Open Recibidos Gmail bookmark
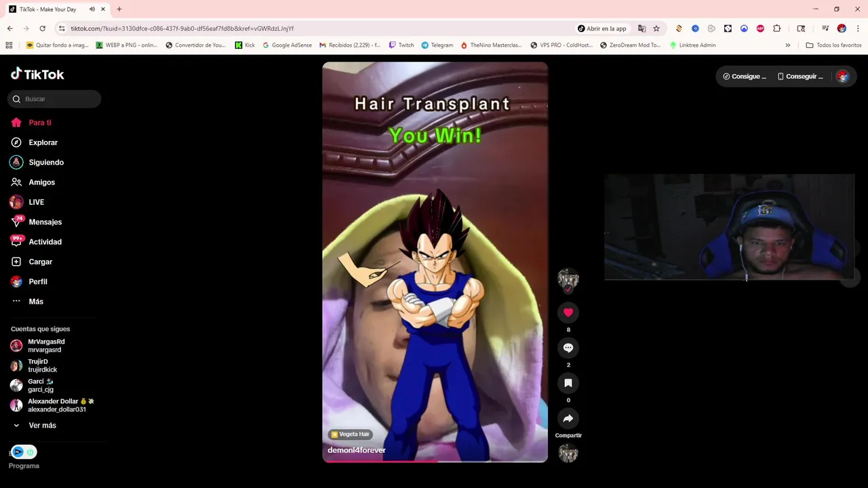 click(x=350, y=45)
